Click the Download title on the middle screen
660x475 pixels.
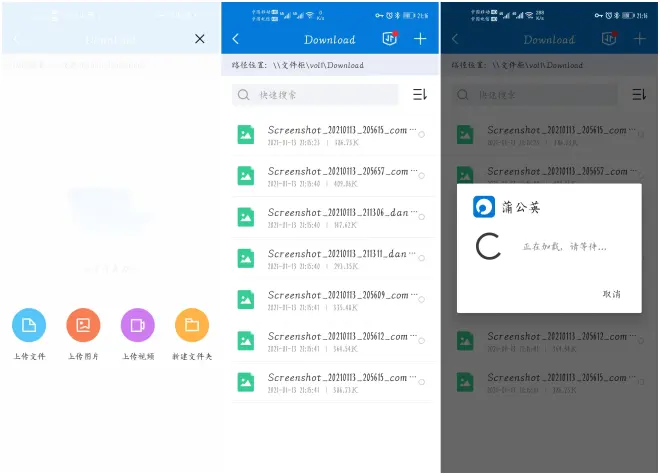330,40
